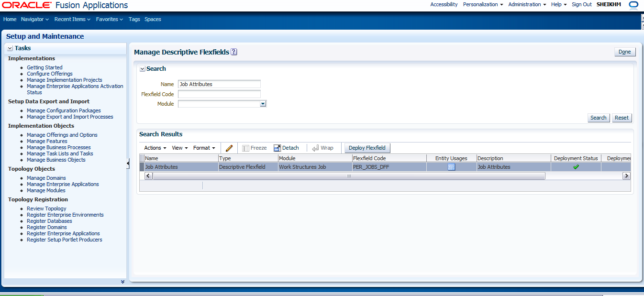
Task: Click the row selector of Job Attributes row
Action: [x=141, y=167]
